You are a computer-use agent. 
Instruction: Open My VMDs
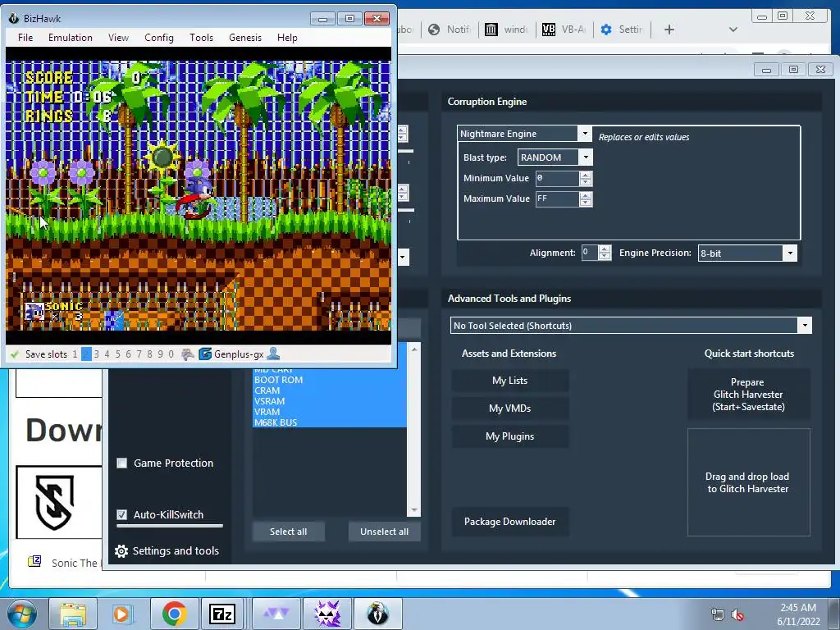510,409
